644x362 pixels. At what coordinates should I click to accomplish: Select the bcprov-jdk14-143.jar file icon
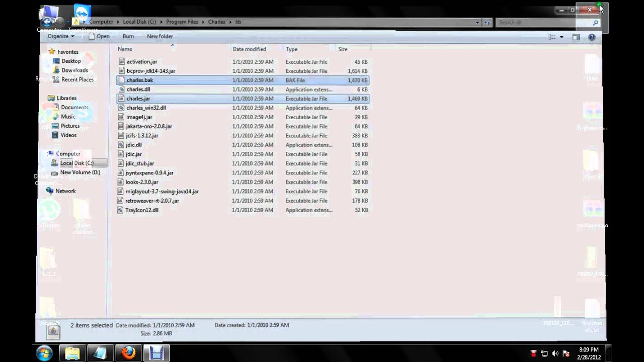[121, 71]
